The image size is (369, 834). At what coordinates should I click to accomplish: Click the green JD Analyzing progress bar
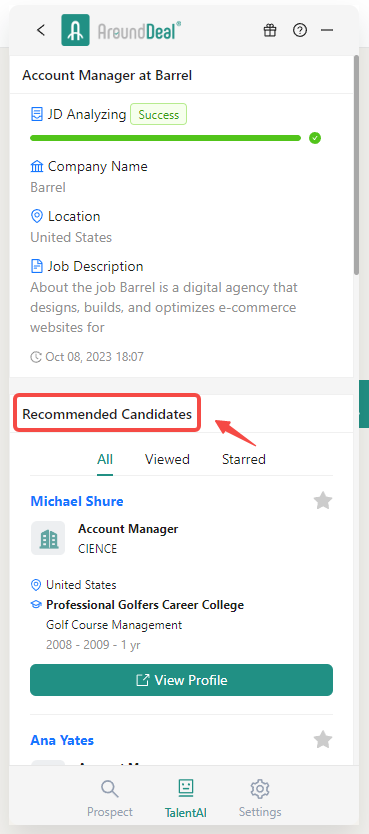point(165,138)
